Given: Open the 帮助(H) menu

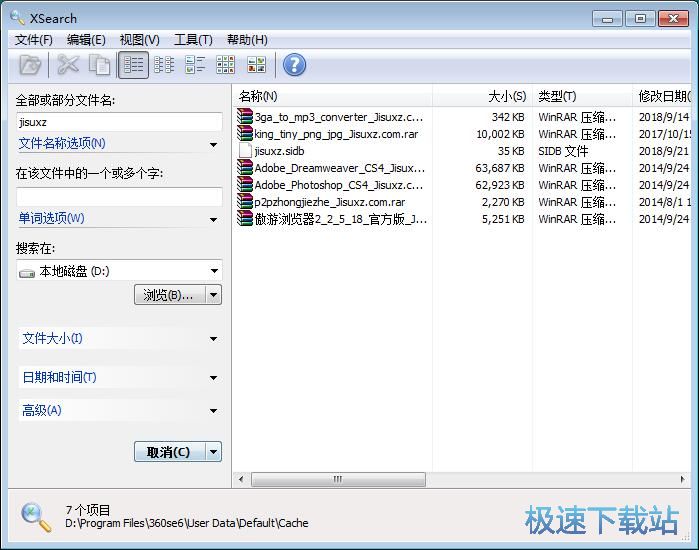Looking at the screenshot, I should 247,40.
